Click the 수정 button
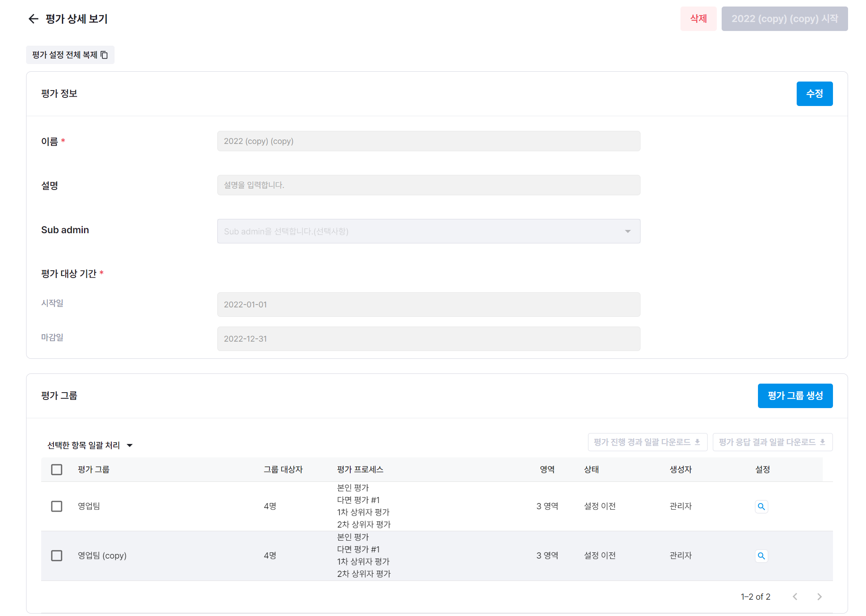Viewport: 866px width, 616px height. tap(814, 94)
